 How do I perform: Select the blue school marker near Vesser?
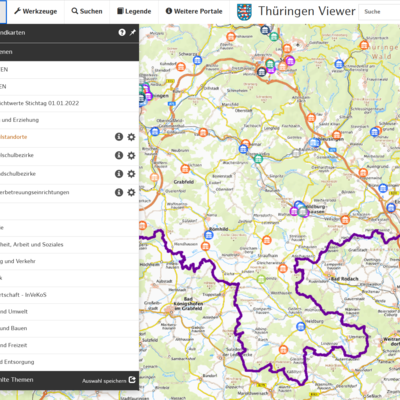[339, 64]
